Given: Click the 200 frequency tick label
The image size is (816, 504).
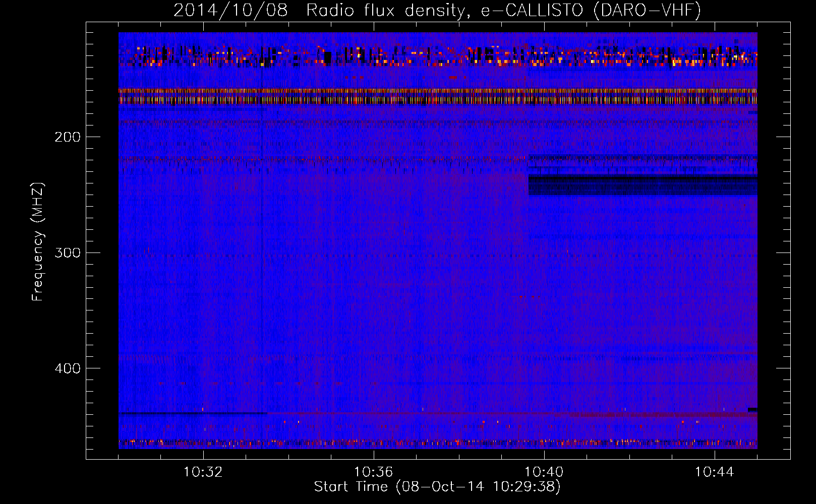Looking at the screenshot, I should click(x=68, y=137).
